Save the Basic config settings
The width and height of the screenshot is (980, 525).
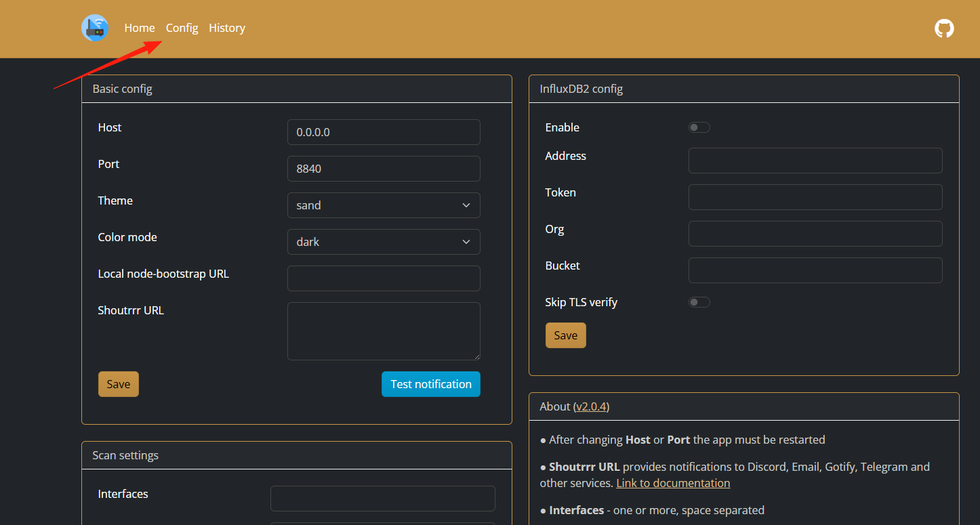(119, 384)
